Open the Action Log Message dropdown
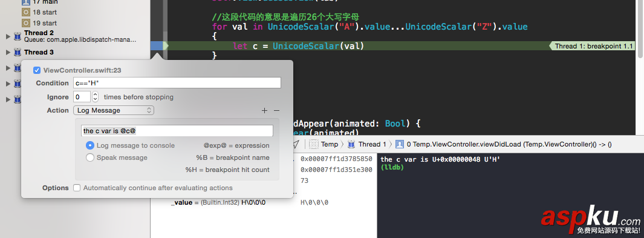This screenshot has height=238, width=644. pyautogui.click(x=114, y=110)
